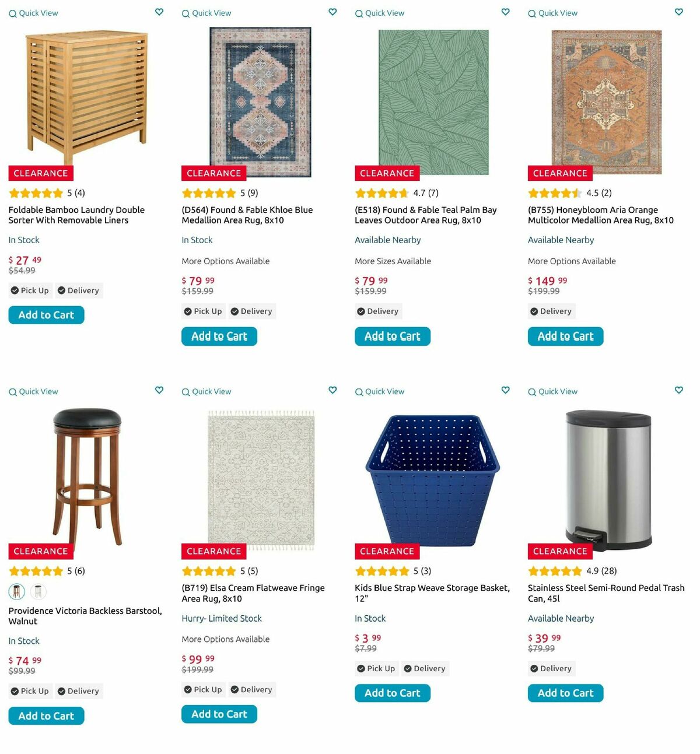The width and height of the screenshot is (700, 754).
Task: Favorite the Bamboo Laundry Sorter with heart icon
Action: pos(159,12)
